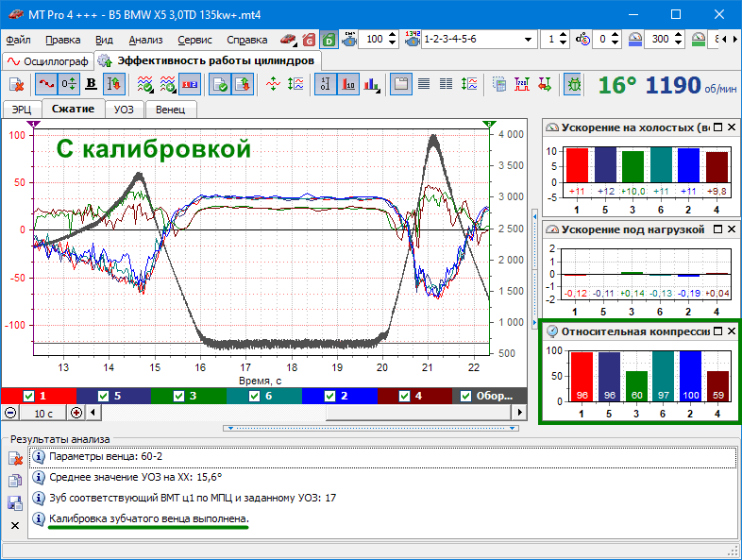
Task: Click the engine displacement icon before 100
Action: click(349, 39)
